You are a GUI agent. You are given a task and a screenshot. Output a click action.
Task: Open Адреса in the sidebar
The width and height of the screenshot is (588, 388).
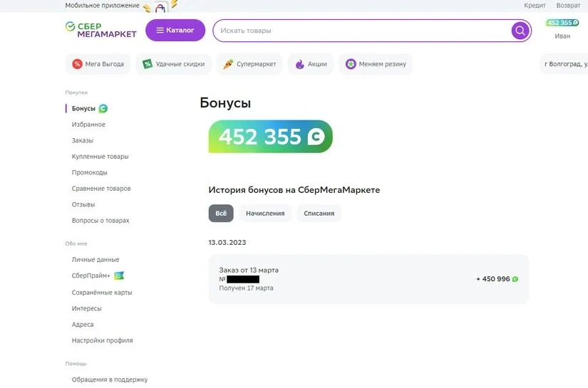[83, 325]
